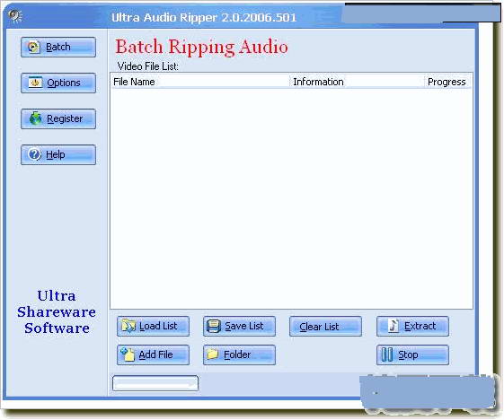Click the app icon in title bar
The image size is (504, 420).
[x=14, y=16]
